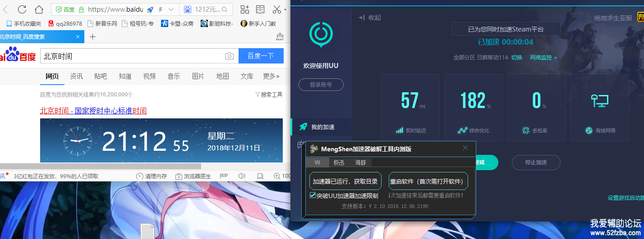Select the 海豚 tab in MengShen tool

click(x=360, y=162)
